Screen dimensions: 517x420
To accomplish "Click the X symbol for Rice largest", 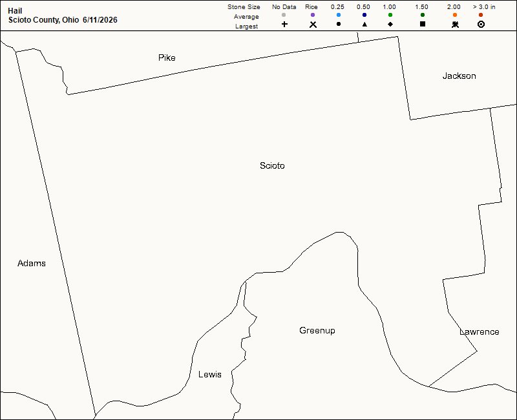I will (x=313, y=25).
